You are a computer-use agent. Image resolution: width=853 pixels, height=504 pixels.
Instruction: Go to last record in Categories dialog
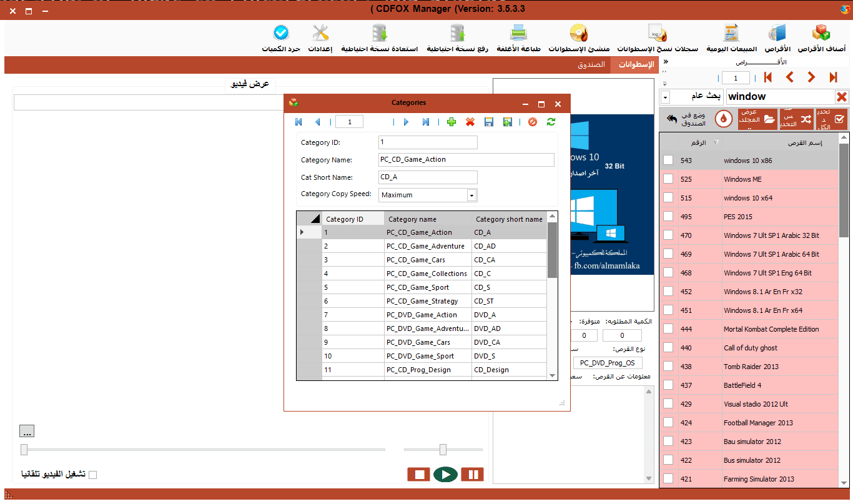click(x=425, y=122)
